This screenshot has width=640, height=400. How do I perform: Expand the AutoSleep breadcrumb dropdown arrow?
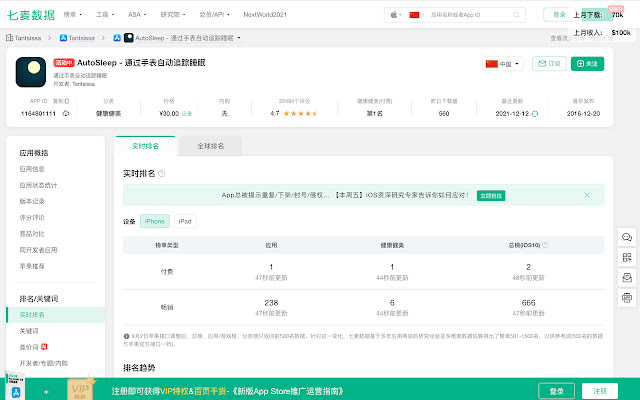point(239,38)
